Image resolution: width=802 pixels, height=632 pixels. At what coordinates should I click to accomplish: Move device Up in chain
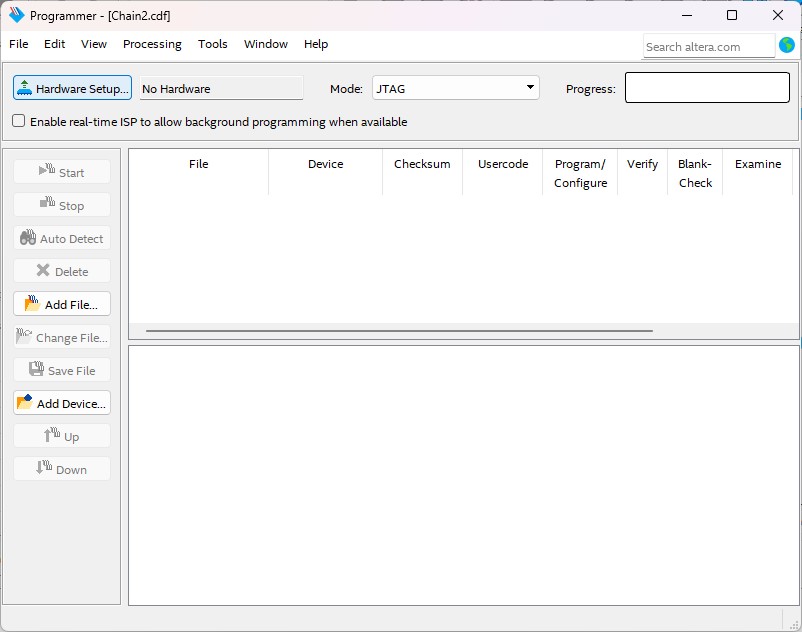62,436
